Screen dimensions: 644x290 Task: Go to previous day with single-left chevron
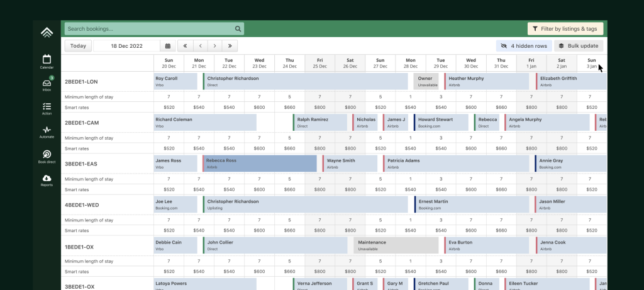pos(200,46)
